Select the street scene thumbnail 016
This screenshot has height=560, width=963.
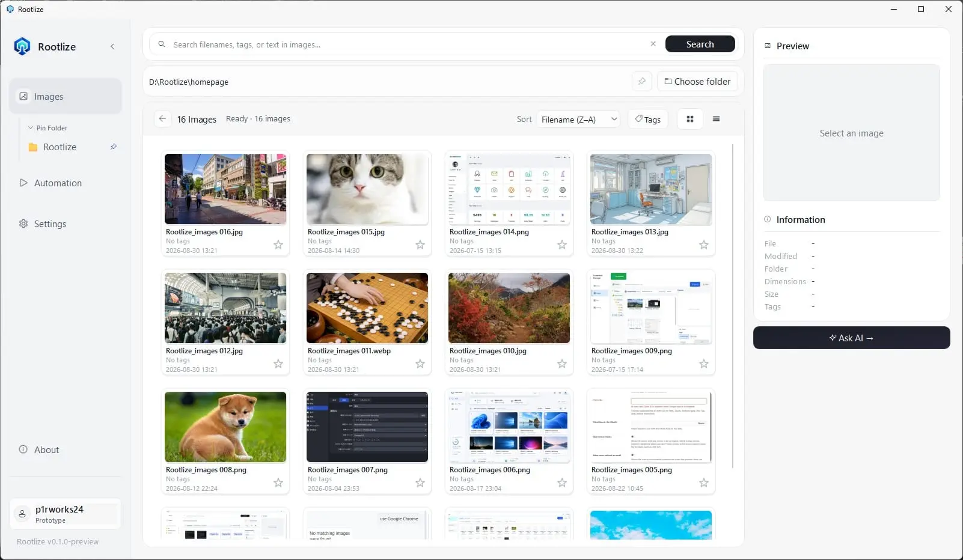click(x=225, y=189)
